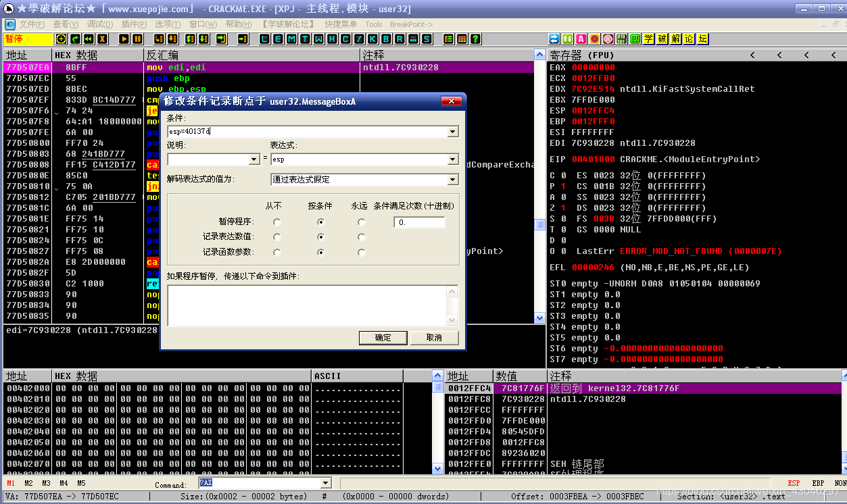Screen dimensions: 847x504
Task: Set 暂停程序 to 从不
Action: (x=277, y=222)
